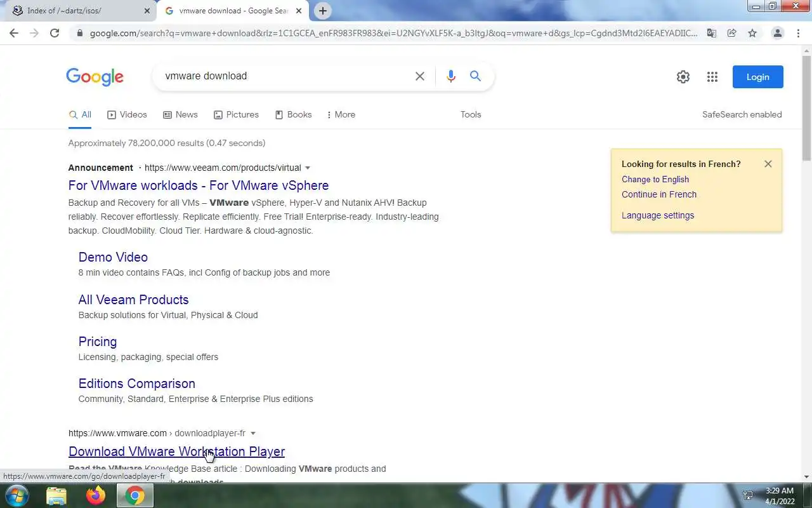Screen dimensions: 812x508
Task: Open the Chrome three-dot menu
Action: [x=798, y=33]
